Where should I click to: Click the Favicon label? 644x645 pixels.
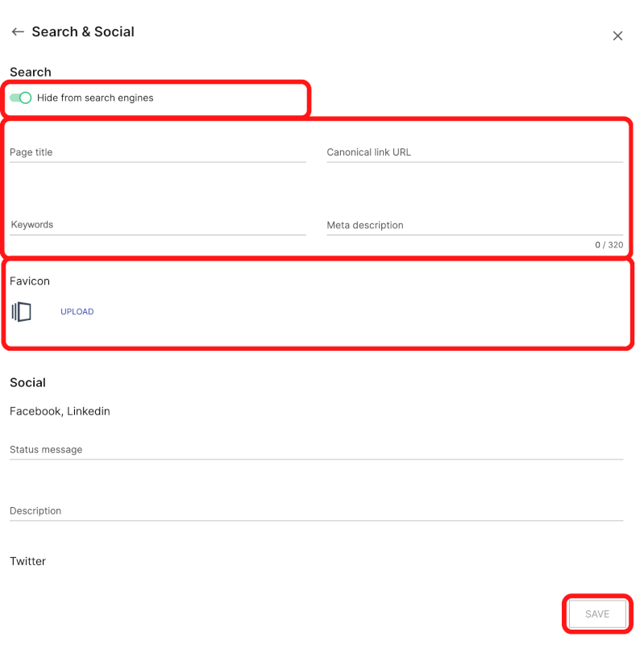click(30, 281)
